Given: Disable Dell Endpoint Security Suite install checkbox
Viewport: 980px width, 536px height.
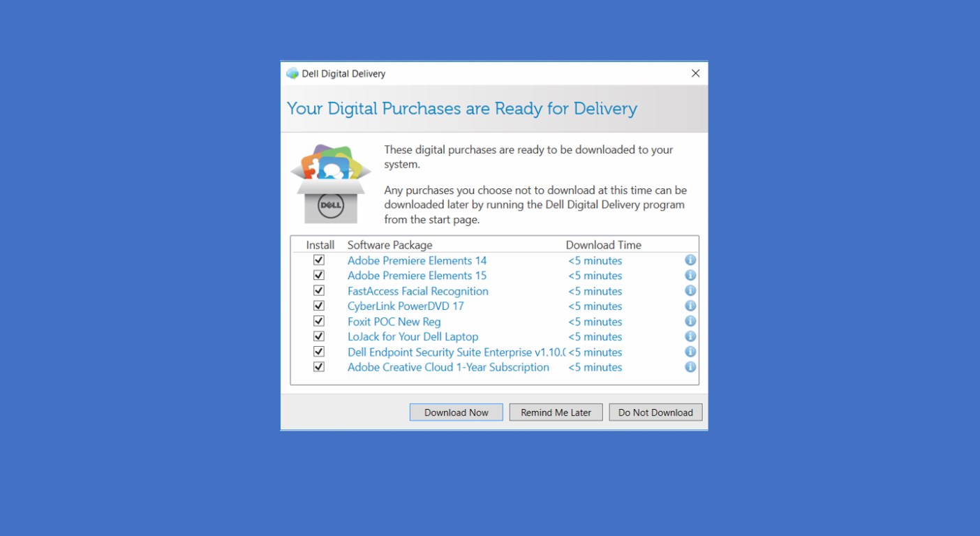Looking at the screenshot, I should 319,351.
